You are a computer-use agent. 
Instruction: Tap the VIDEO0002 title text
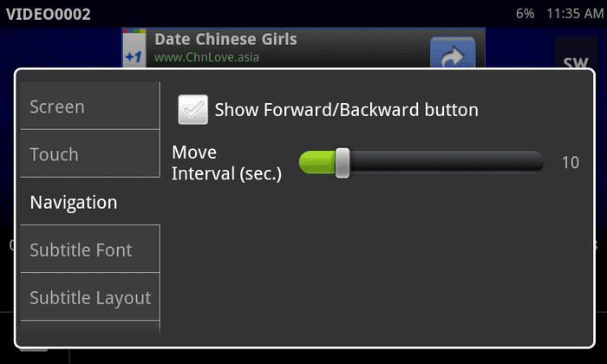pyautogui.click(x=49, y=15)
